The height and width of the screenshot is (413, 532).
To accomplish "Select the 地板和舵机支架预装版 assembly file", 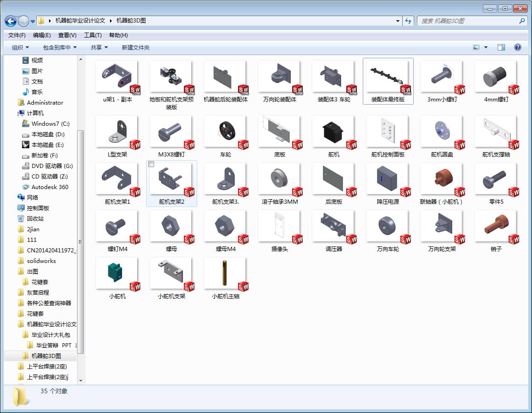I will click(172, 85).
